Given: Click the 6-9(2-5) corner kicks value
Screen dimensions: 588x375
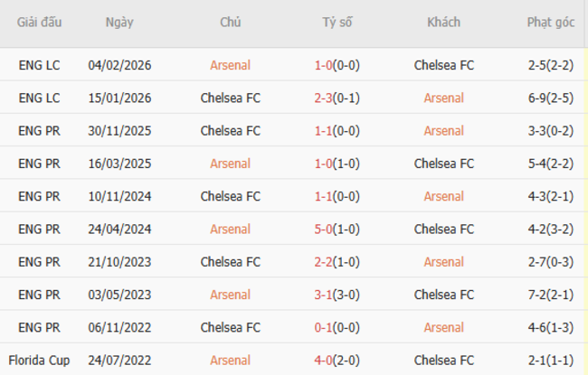Looking at the screenshot, I should coord(551,98).
